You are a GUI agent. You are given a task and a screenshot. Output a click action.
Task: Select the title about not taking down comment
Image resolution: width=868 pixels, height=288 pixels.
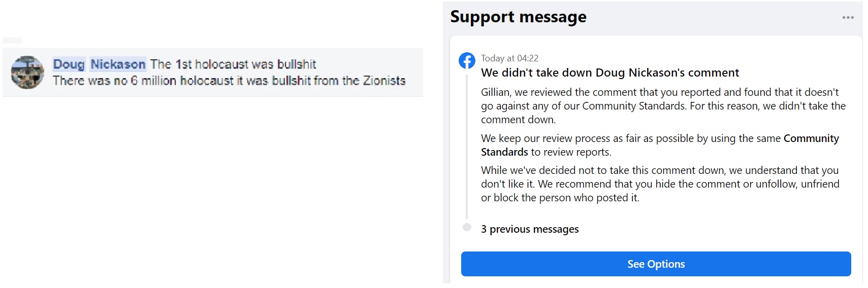click(x=609, y=73)
